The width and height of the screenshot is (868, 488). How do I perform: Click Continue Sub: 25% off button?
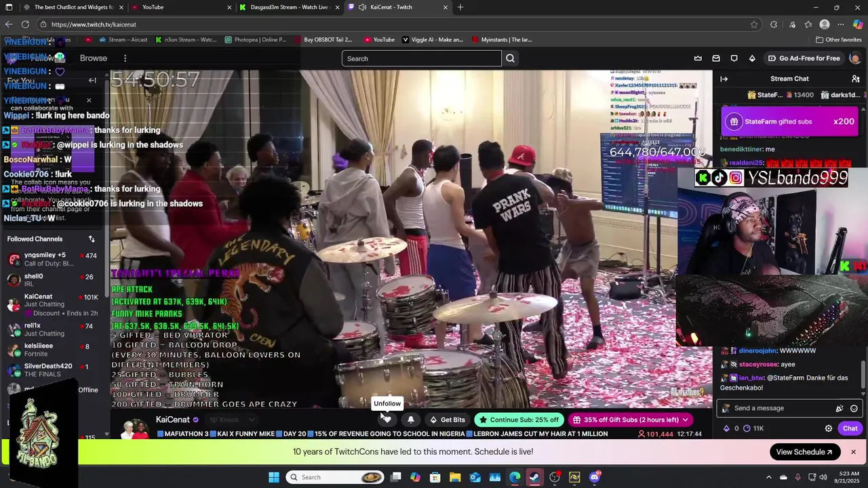519,420
